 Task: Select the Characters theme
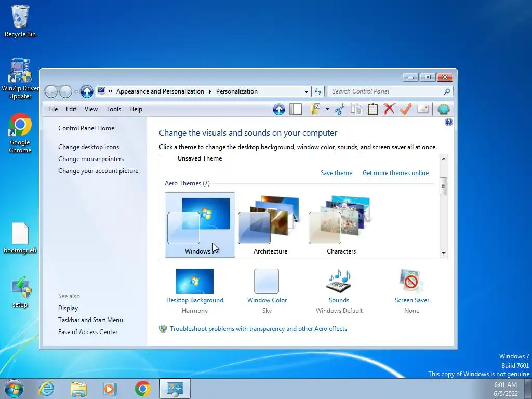coord(341,225)
